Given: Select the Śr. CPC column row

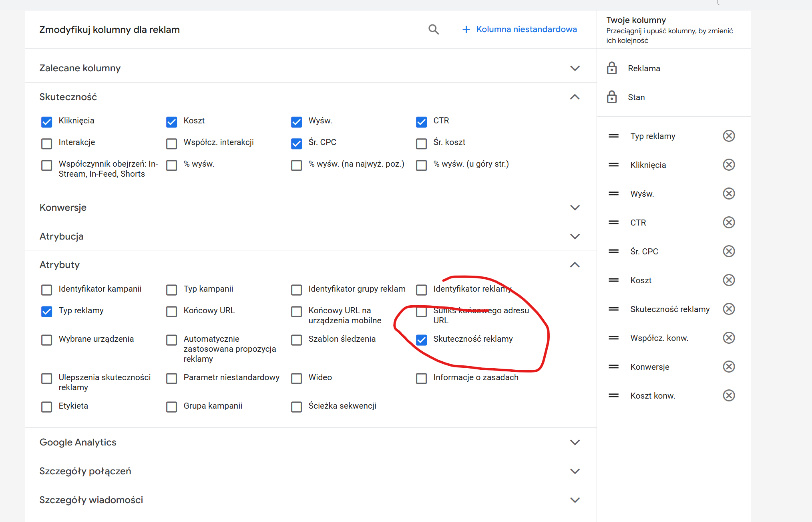Looking at the screenshot, I should tap(644, 252).
